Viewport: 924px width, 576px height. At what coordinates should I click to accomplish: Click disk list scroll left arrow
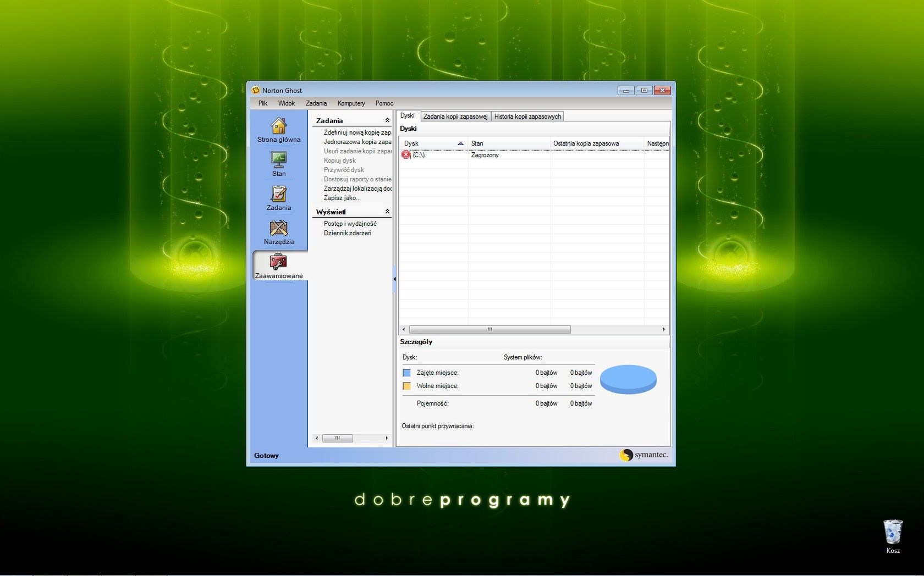[404, 330]
